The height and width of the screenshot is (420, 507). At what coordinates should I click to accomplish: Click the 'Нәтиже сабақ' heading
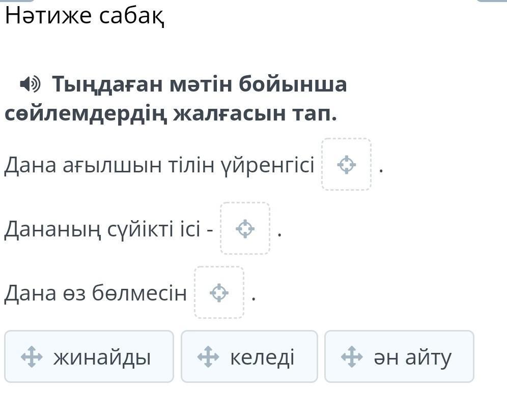tap(84, 15)
